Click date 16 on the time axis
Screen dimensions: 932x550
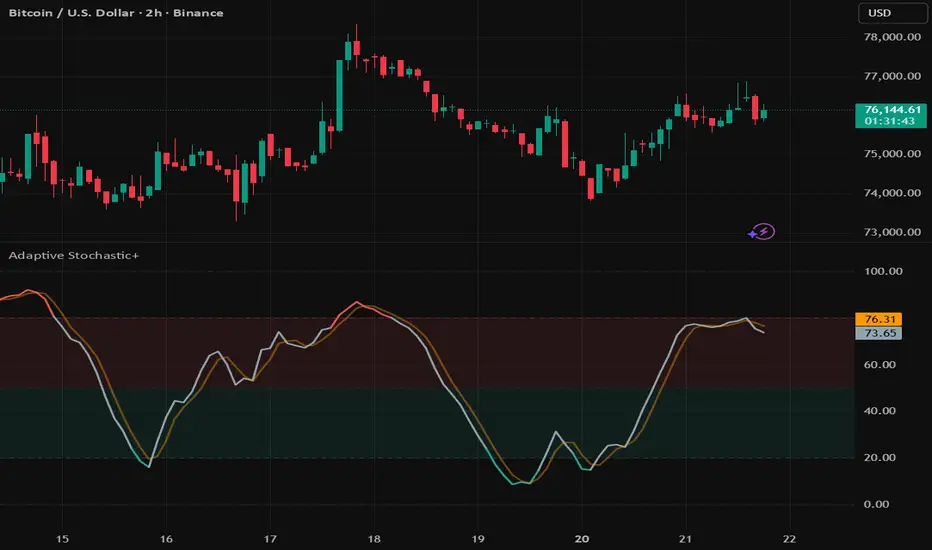point(166,539)
